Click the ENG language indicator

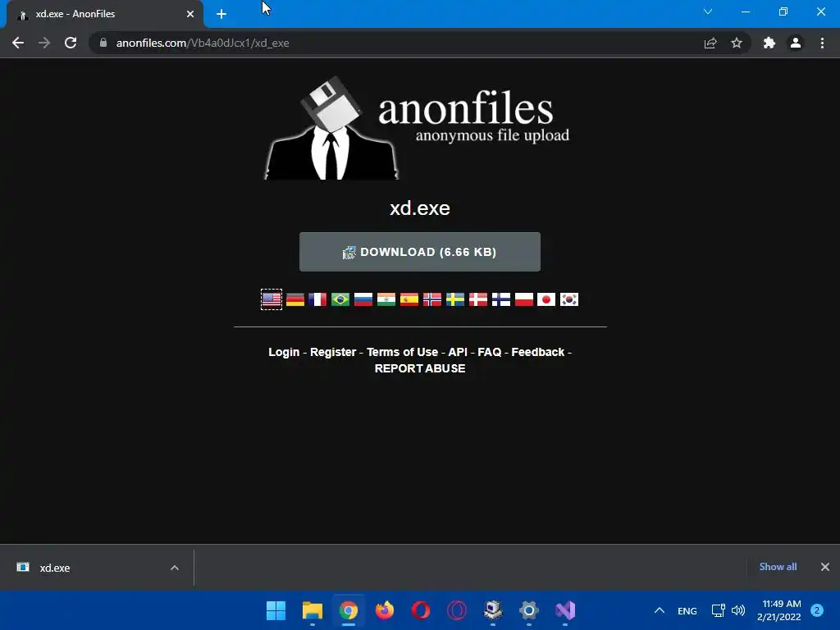pyautogui.click(x=687, y=610)
